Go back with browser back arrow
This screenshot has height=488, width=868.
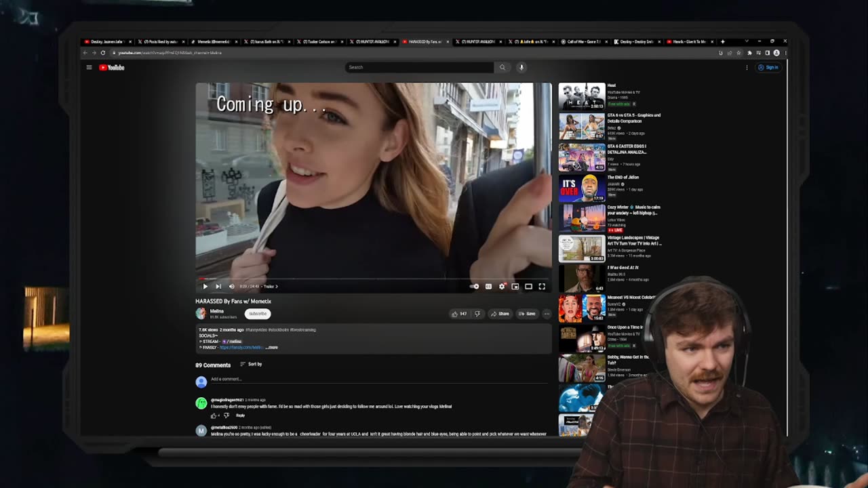click(85, 53)
